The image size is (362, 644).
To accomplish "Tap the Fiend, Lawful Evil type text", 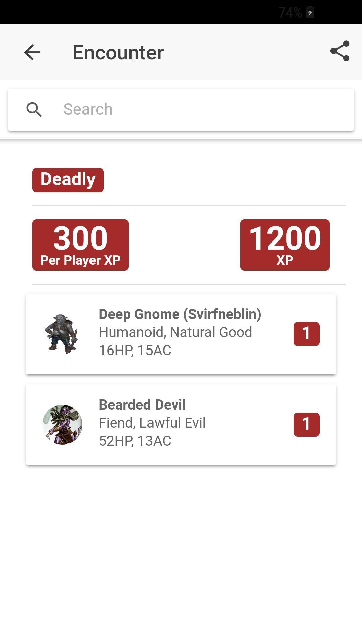I will pyautogui.click(x=152, y=423).
